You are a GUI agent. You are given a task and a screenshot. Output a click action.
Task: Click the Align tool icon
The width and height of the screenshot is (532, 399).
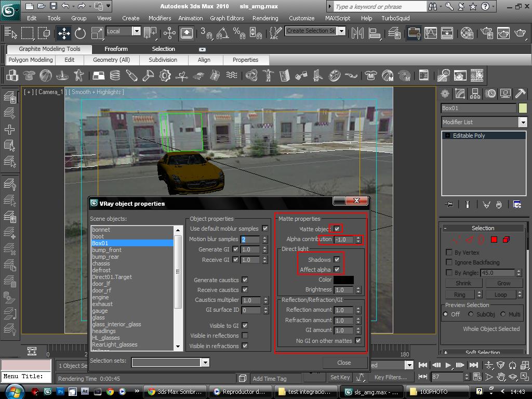coord(375,33)
